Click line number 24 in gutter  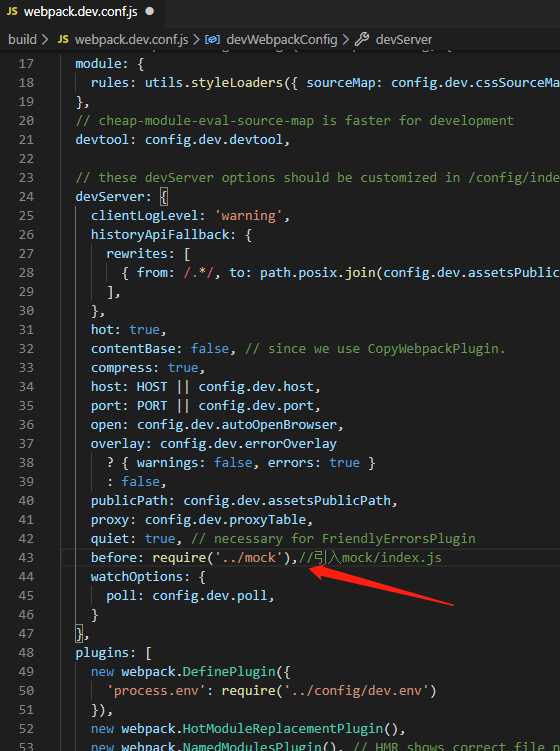(26, 197)
